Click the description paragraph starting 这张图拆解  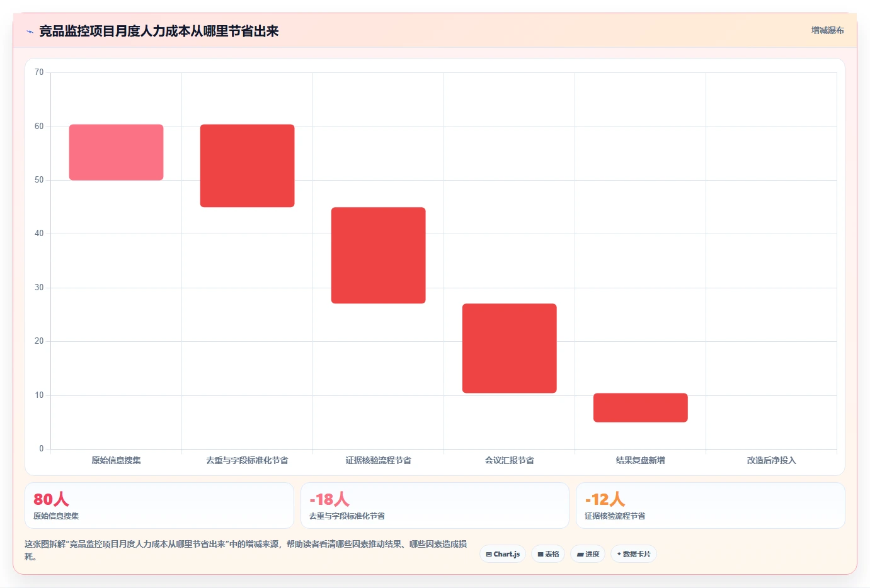pos(246,550)
